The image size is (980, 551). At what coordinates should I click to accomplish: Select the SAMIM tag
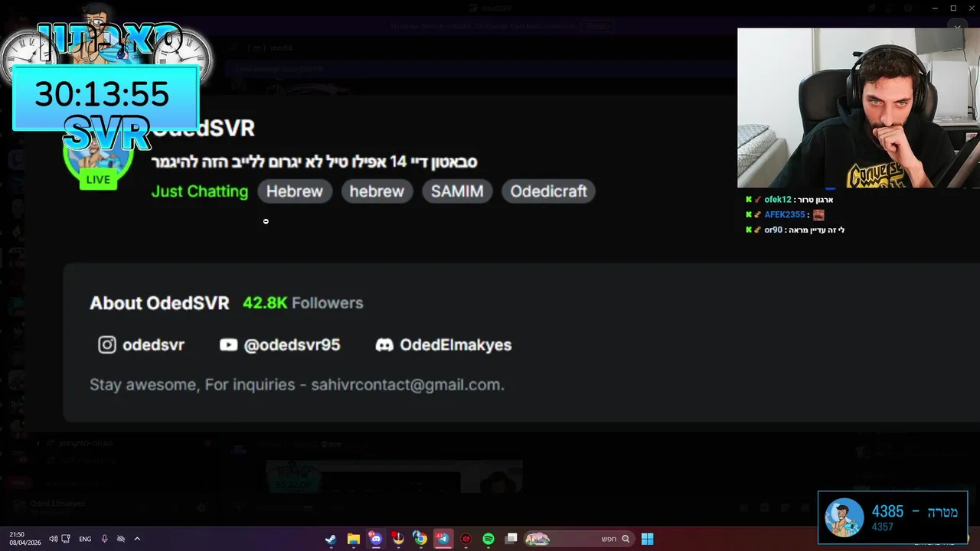point(457,191)
